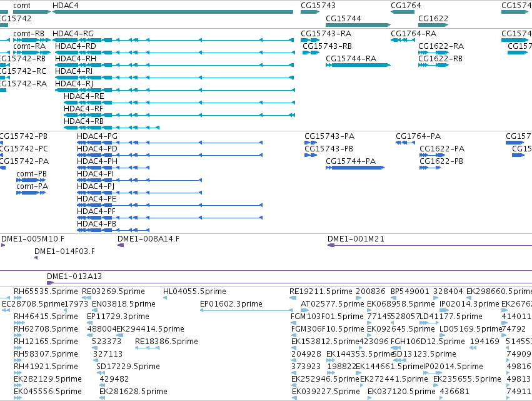532x401 pixels.
Task: Select transcript HDAC4-RI
Action: pos(174,78)
